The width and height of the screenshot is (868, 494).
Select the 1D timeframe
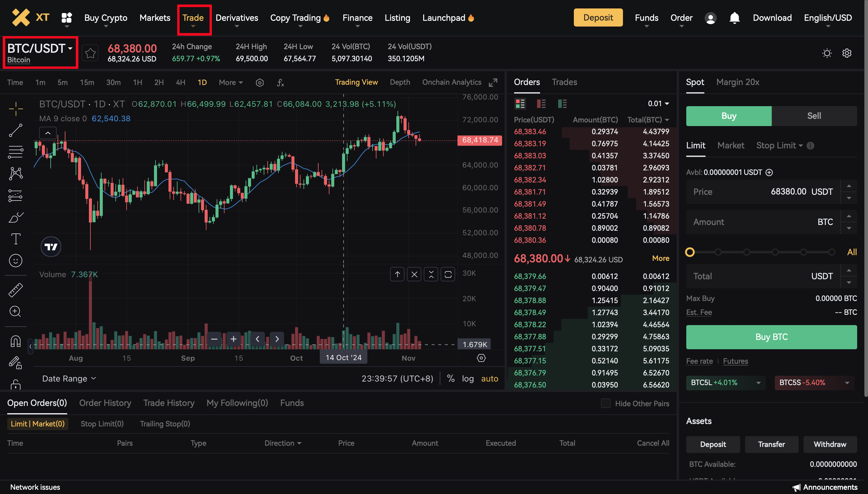[202, 82]
